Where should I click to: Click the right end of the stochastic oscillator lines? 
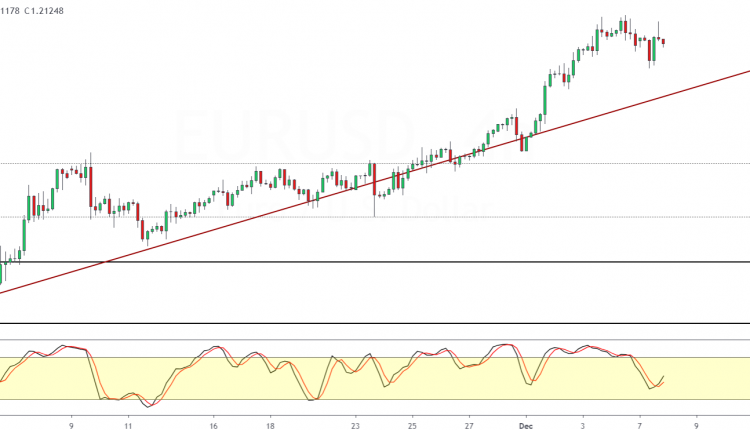tap(664, 377)
